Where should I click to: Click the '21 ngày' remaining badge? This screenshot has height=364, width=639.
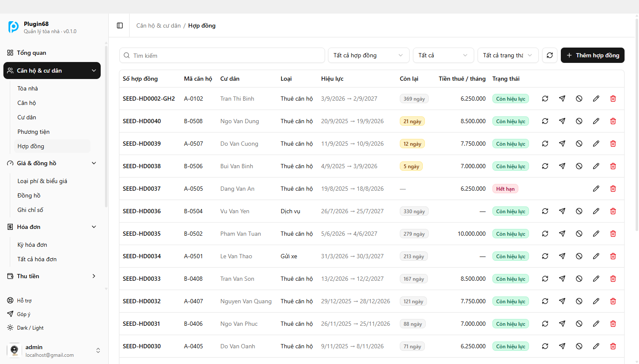412,121
